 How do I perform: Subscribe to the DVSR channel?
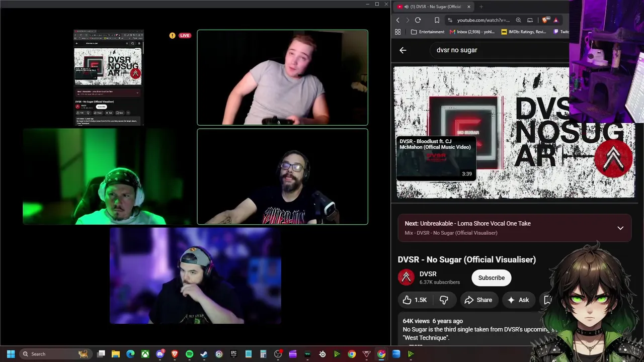tap(492, 278)
